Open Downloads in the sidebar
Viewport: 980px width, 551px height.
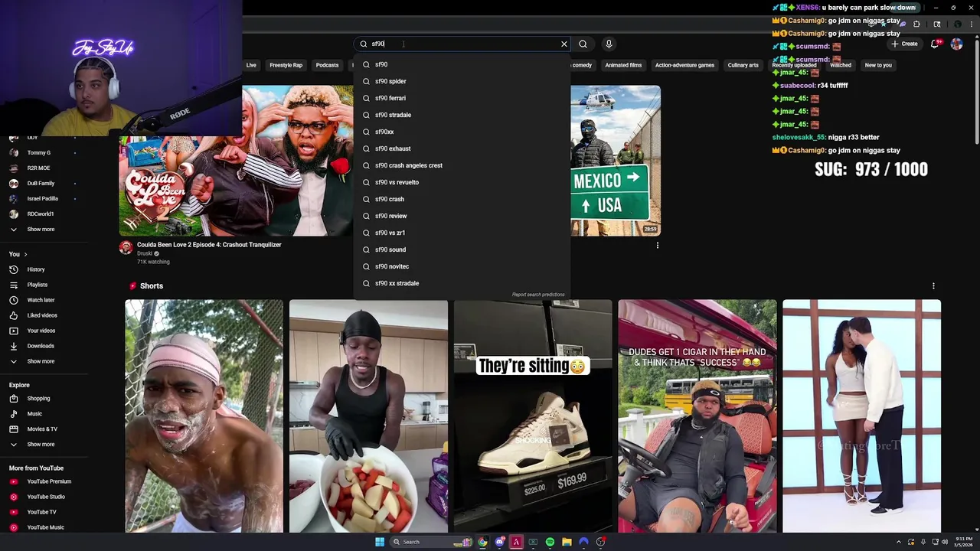(44, 346)
